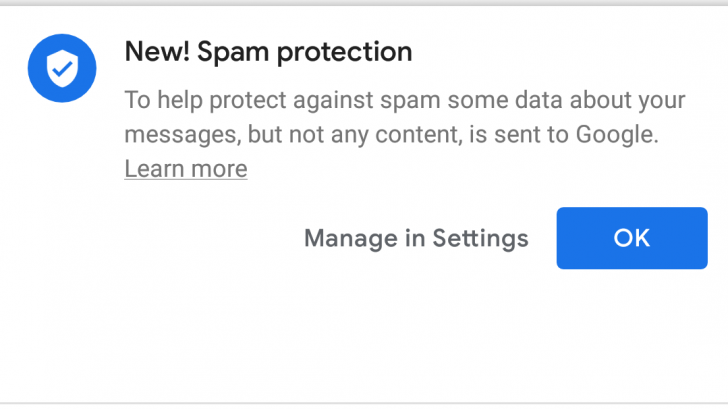Acknowledge the new spam protection by clicking OK

pyautogui.click(x=631, y=238)
